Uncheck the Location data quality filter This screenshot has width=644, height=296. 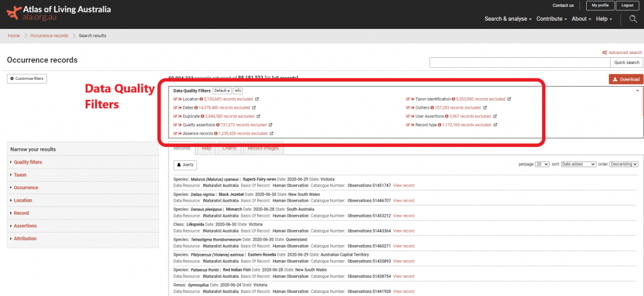(175, 99)
